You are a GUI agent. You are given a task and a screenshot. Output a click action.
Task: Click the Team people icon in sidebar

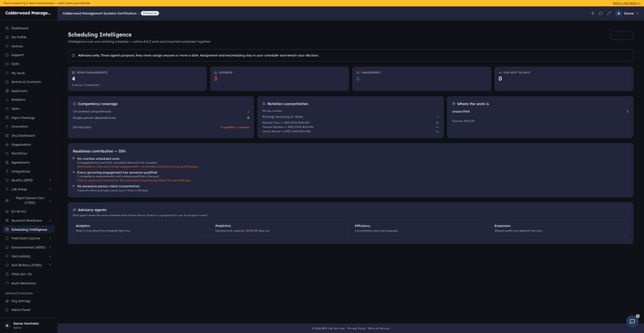7,109
